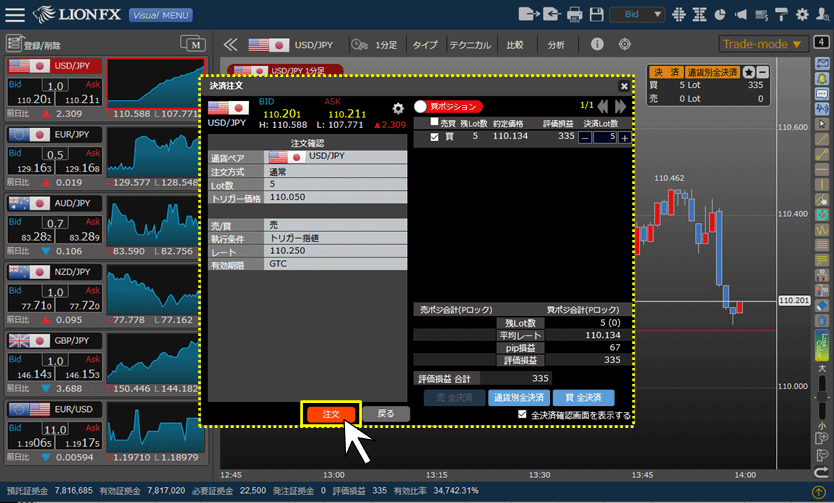Click the chat bubble icon in sidebar

(822, 94)
